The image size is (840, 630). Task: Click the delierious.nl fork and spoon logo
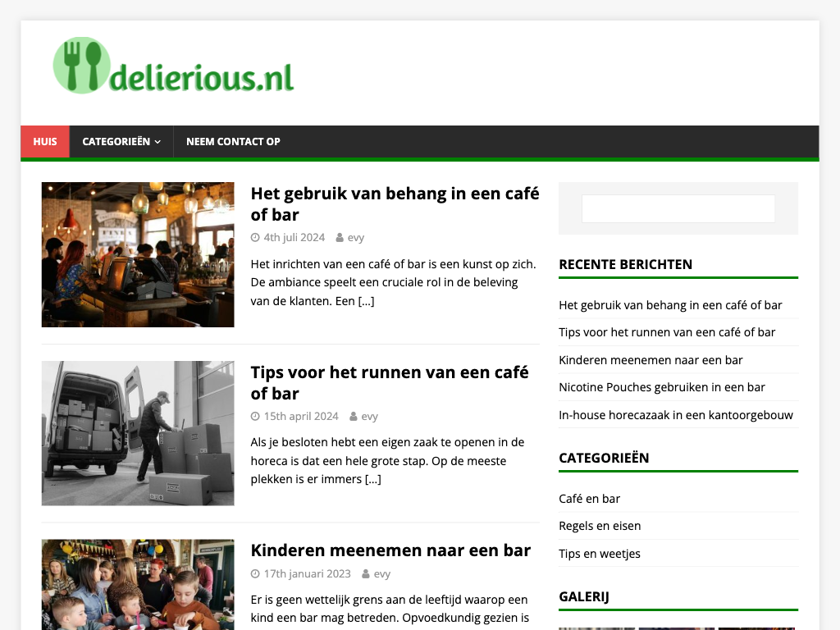173,66
